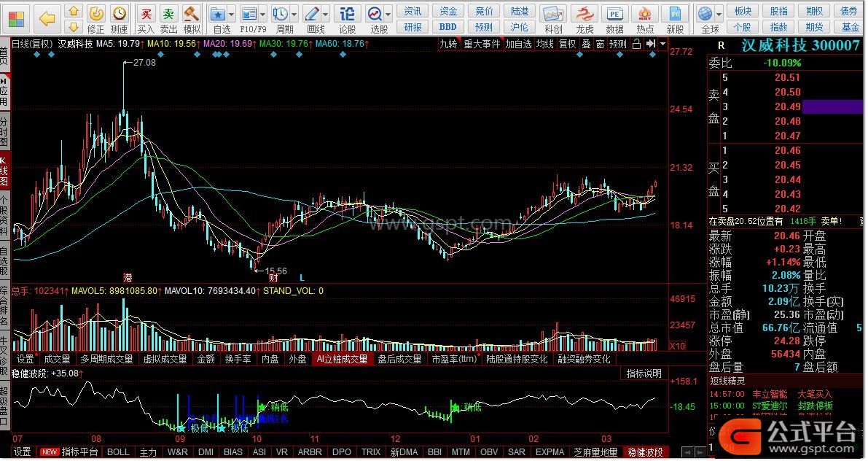868x461 pixels.
Task: Open the 自选 watchlist star folder icon
Action: click(x=218, y=13)
